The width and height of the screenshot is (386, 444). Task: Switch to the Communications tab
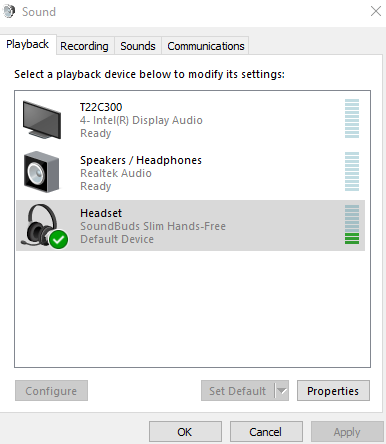(x=206, y=46)
